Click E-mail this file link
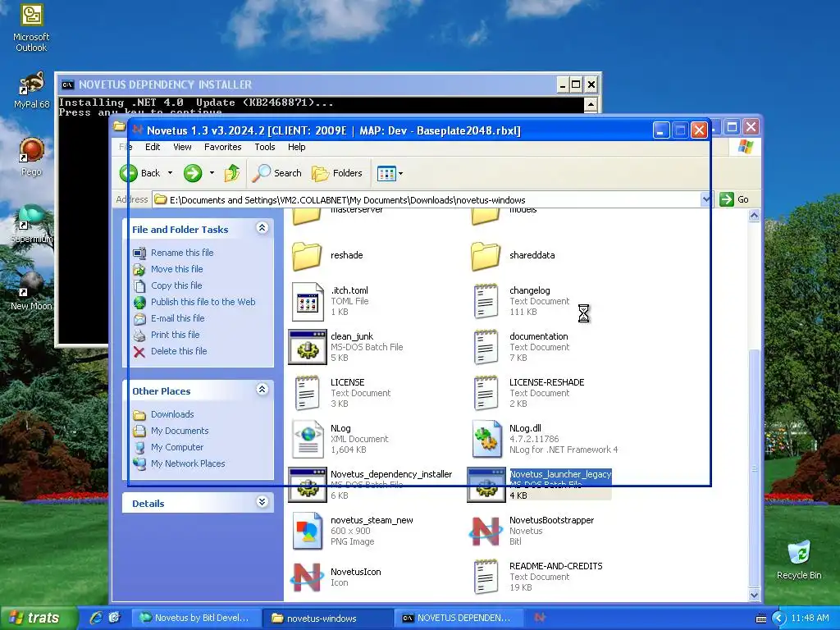The height and width of the screenshot is (630, 840). coord(178,318)
